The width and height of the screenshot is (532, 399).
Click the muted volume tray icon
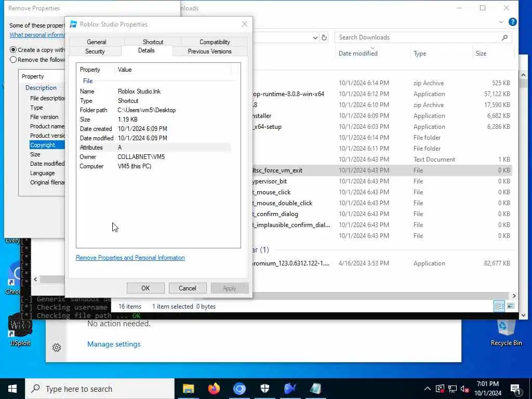pos(465,389)
